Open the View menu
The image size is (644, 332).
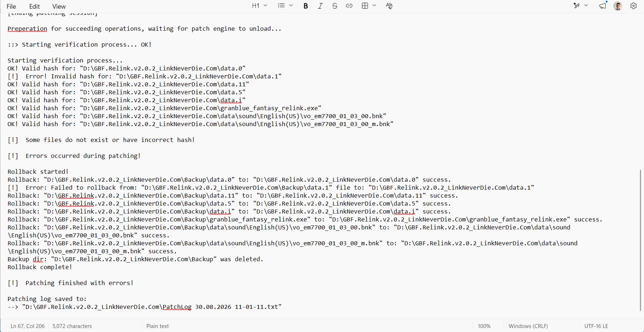[x=59, y=6]
